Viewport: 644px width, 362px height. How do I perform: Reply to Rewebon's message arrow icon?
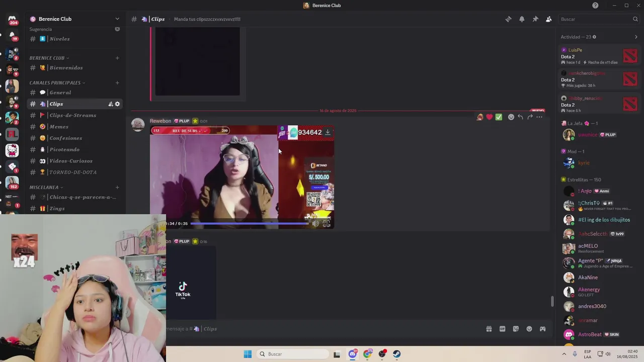coord(520,117)
